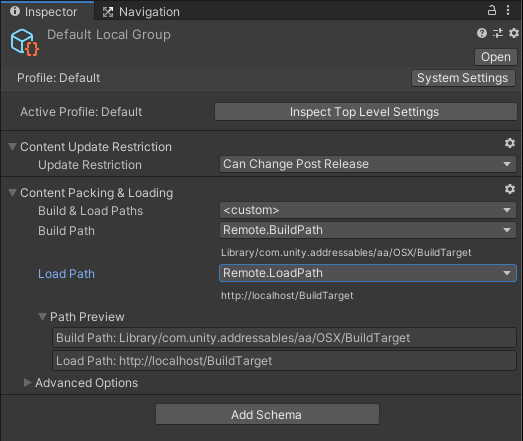Click the preset sliders icon in header
Screen dimensions: 523x441
point(498,33)
